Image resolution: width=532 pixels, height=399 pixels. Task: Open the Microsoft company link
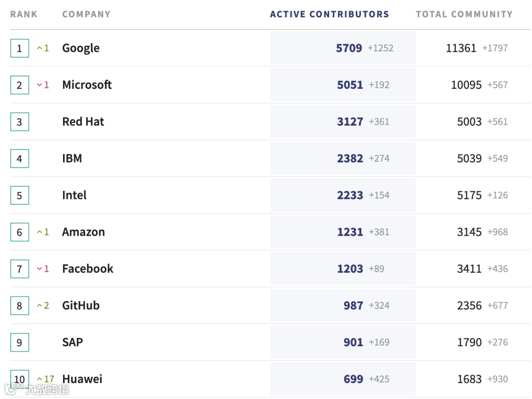pos(87,85)
